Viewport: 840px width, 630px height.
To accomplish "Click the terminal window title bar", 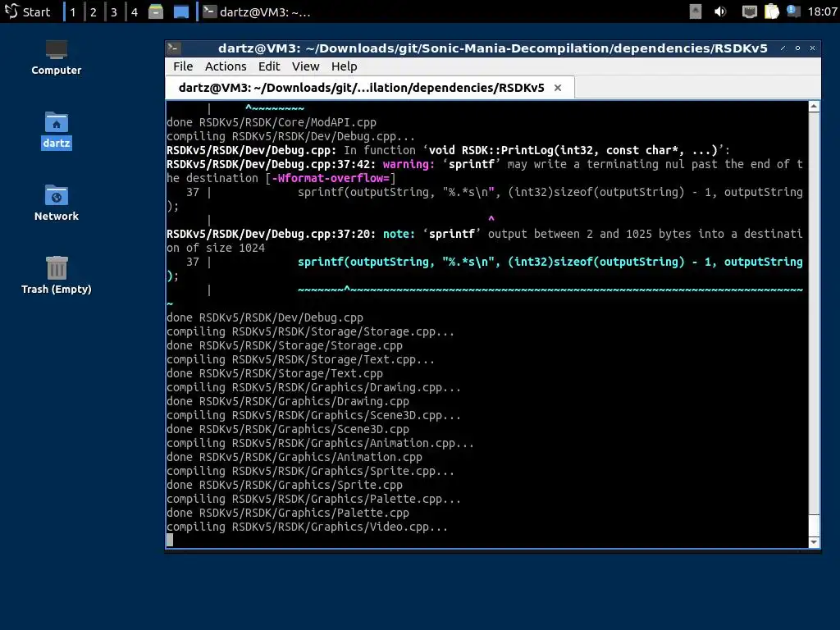I will (x=493, y=48).
